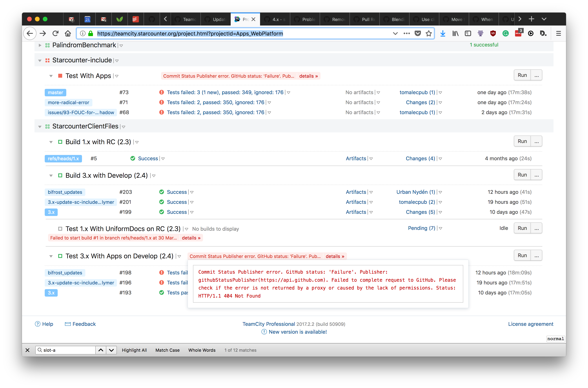588x388 pixels.
Task: Click the find bar search field
Action: [66, 350]
